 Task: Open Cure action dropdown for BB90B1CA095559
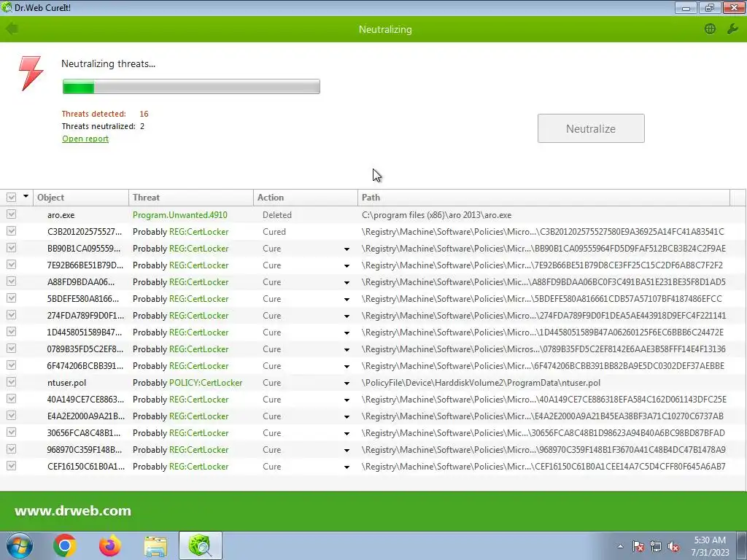pyautogui.click(x=347, y=249)
